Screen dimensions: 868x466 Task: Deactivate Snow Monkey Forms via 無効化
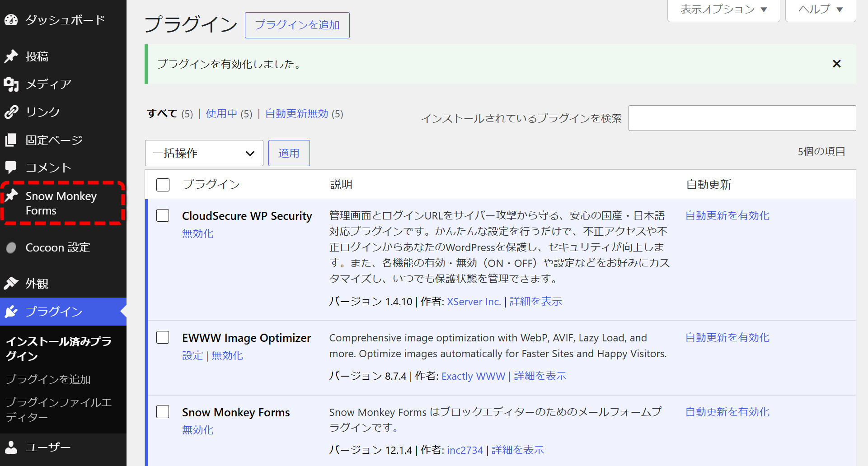198,430
